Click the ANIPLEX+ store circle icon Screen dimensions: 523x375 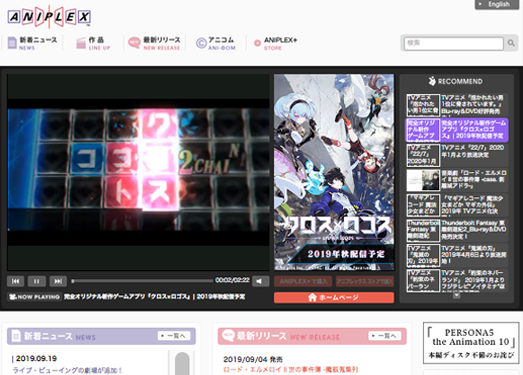(257, 43)
